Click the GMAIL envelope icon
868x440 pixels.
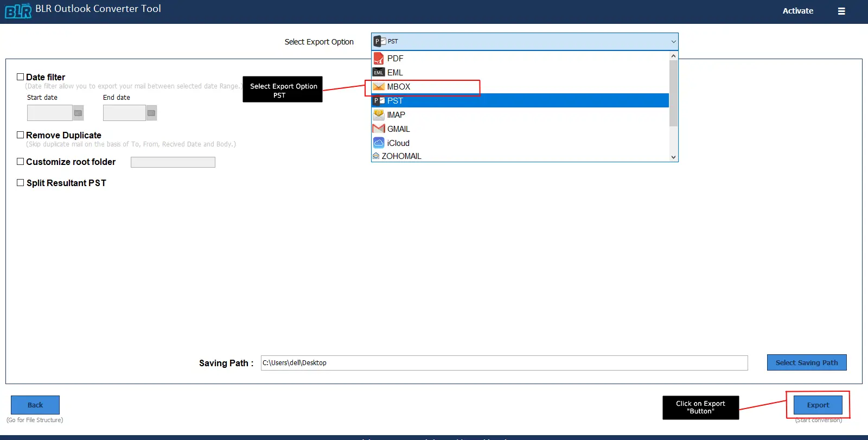coord(379,129)
